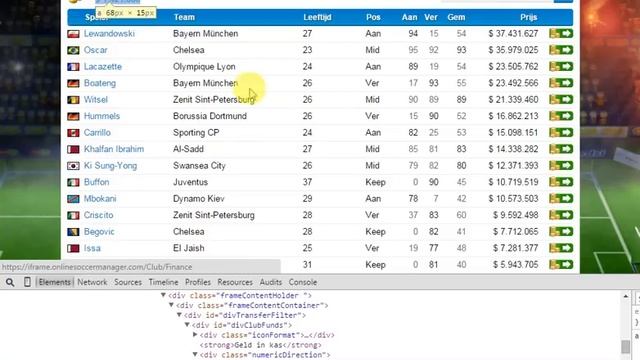Click the buy icon for Criscito

coord(561,215)
